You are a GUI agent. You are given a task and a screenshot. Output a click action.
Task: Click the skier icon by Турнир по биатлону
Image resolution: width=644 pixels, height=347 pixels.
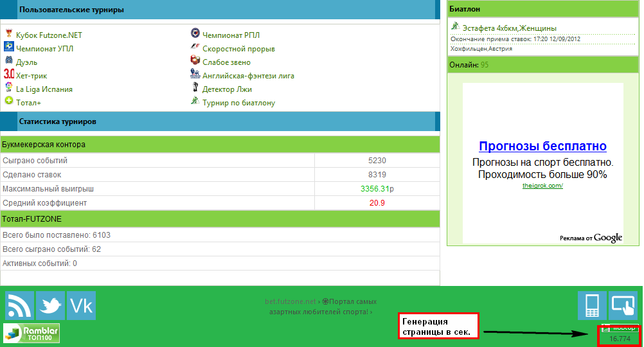[x=195, y=100]
